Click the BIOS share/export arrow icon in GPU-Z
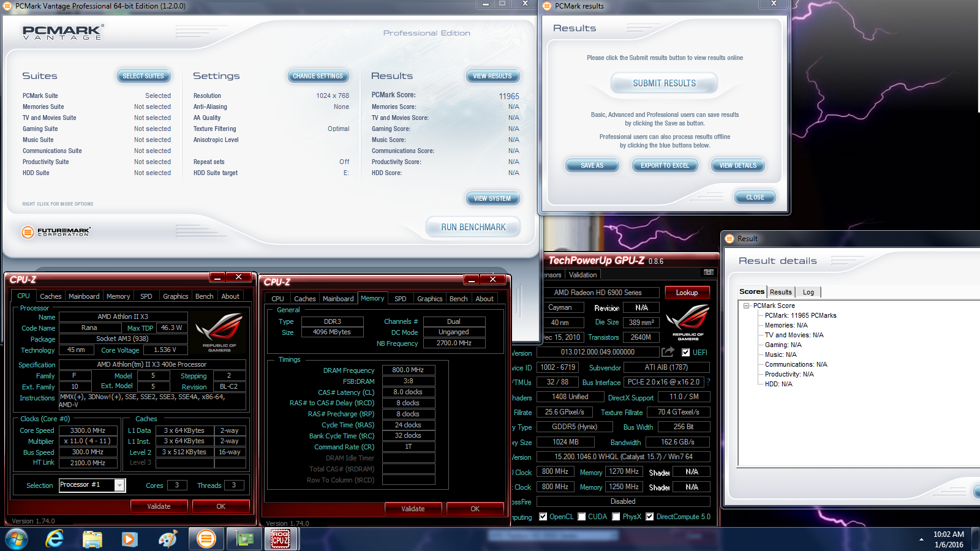 [x=668, y=352]
